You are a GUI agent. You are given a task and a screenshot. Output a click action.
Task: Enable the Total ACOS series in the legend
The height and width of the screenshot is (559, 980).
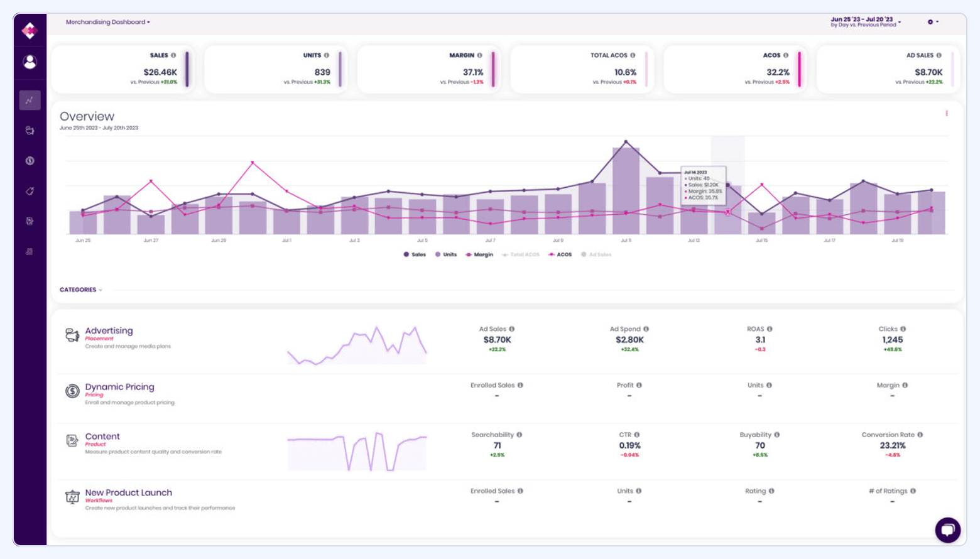pos(520,254)
